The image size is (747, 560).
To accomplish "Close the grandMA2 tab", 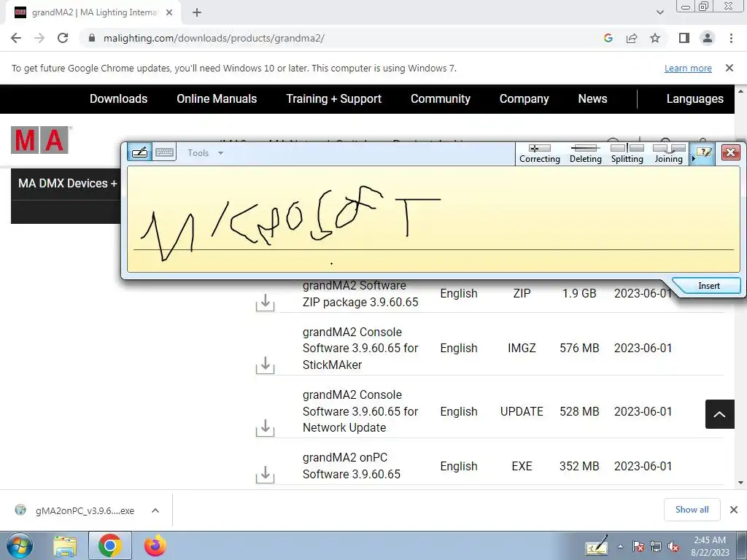I will pyautogui.click(x=169, y=13).
